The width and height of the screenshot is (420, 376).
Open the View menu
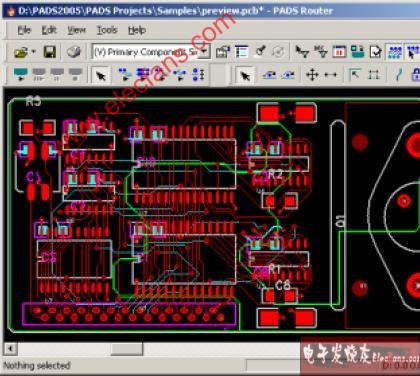tap(77, 30)
